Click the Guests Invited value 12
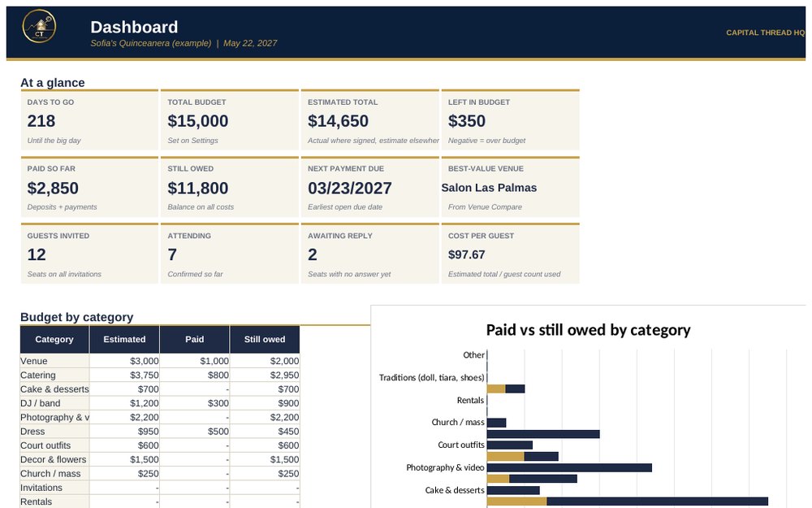 (x=37, y=254)
